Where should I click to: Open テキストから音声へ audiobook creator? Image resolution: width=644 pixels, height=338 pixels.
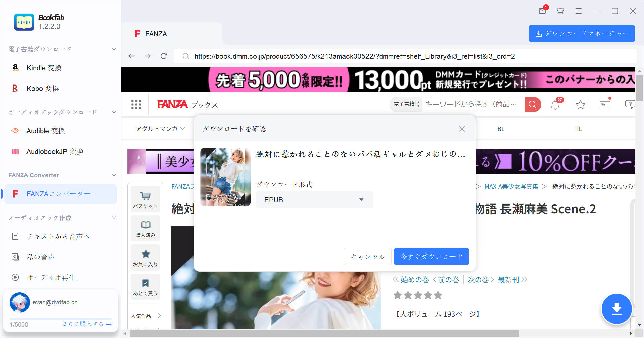58,236
